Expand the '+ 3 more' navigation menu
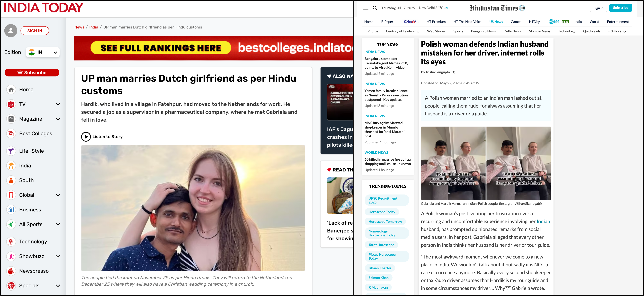 617,31
